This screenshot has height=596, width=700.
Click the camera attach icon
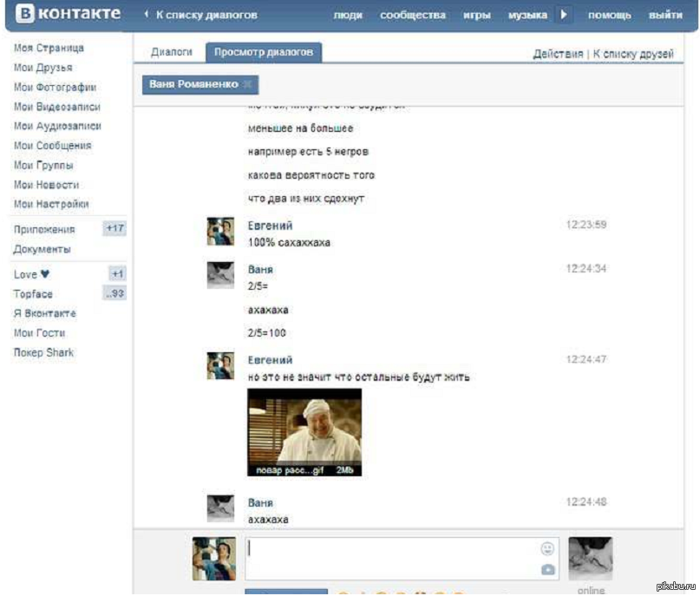coord(547,569)
